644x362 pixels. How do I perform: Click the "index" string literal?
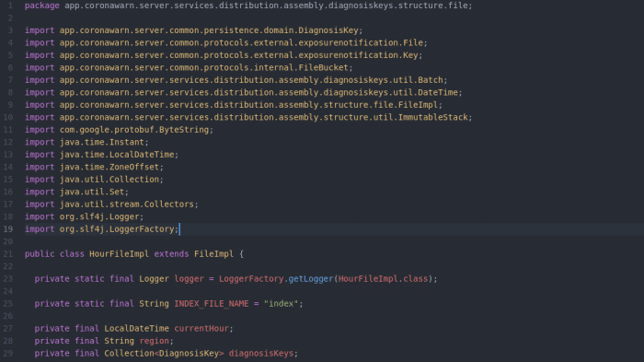[281, 304]
